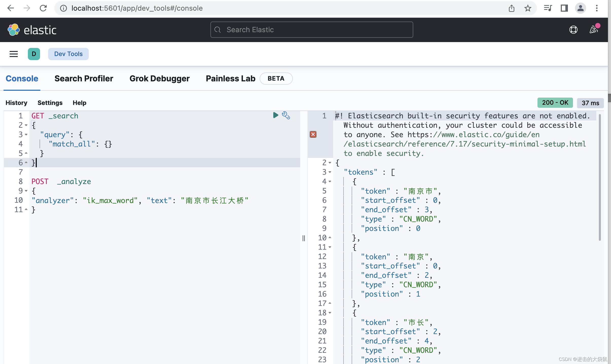This screenshot has width=611, height=364.
Task: Open console Settings
Action: click(50, 103)
